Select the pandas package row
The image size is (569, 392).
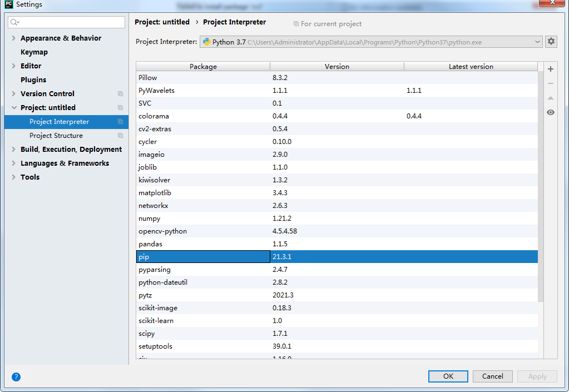click(x=337, y=244)
